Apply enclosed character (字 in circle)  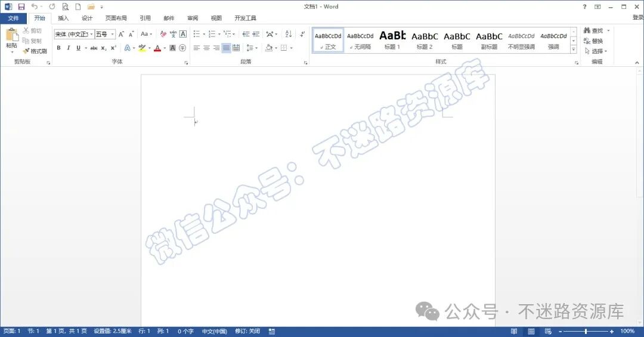[x=182, y=48]
